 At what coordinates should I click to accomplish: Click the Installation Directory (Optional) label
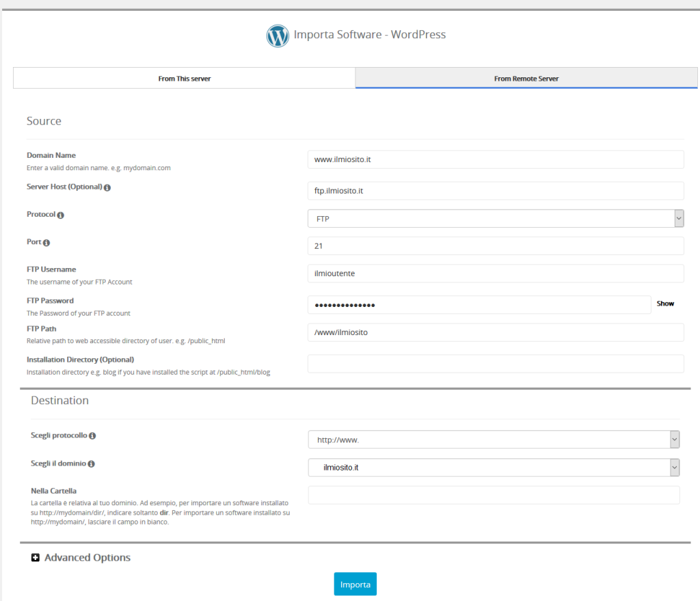tap(81, 360)
